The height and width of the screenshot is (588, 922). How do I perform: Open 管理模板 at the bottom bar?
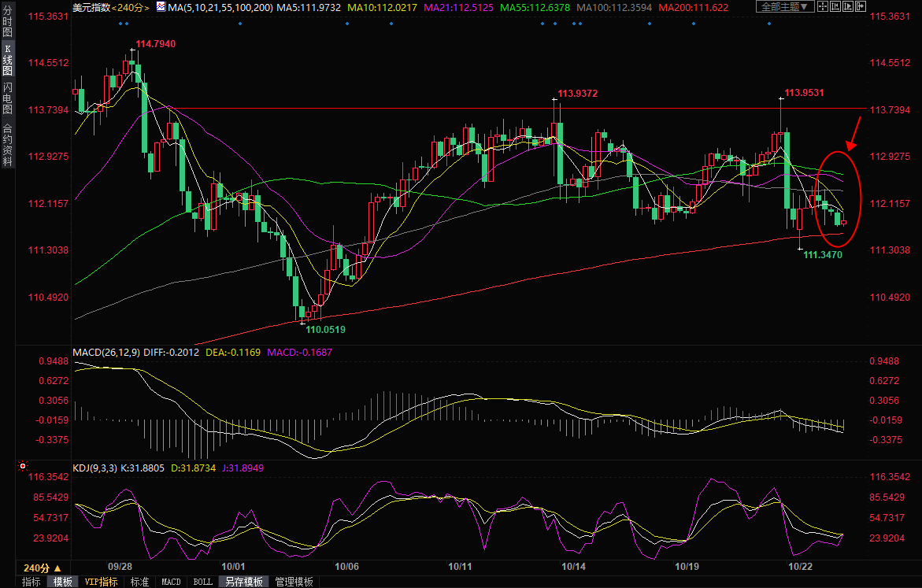[294, 582]
